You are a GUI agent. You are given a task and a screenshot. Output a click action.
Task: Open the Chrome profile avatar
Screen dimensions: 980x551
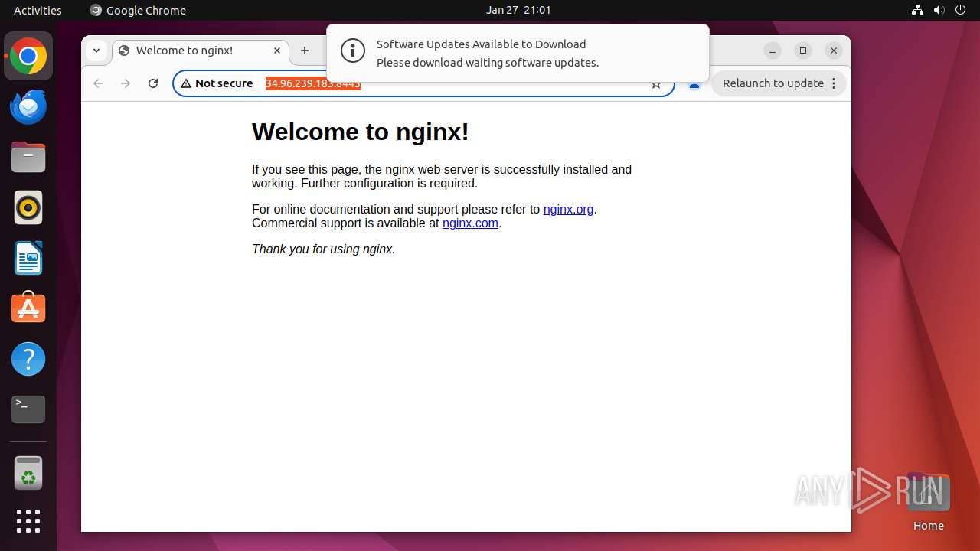point(694,84)
